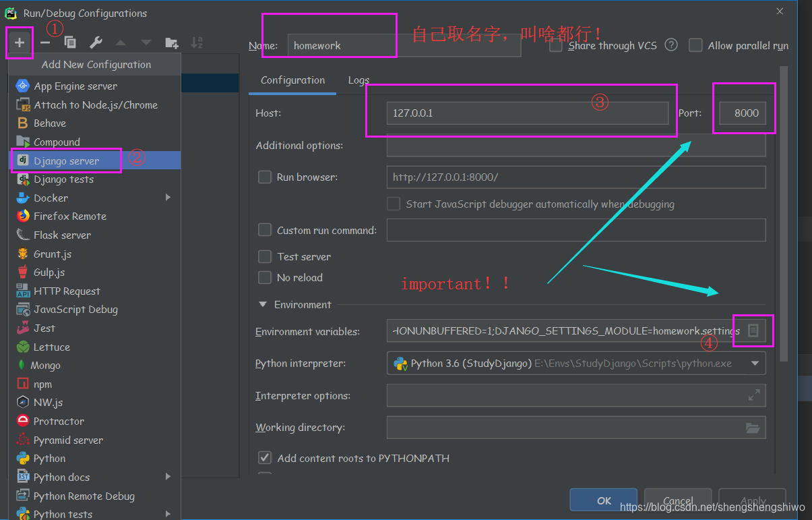Toggle Add content roots to PYTHONPATH
Viewport: 812px width, 520px height.
pyautogui.click(x=265, y=458)
